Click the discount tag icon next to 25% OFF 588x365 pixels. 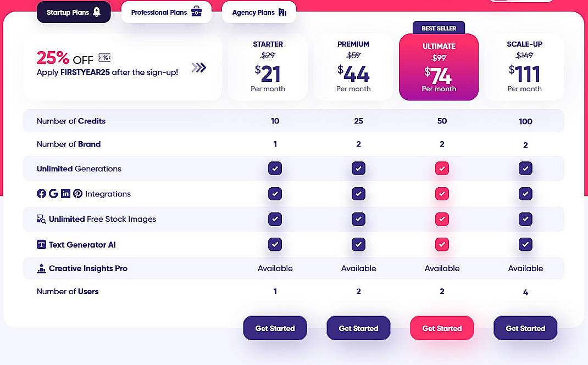tap(104, 57)
